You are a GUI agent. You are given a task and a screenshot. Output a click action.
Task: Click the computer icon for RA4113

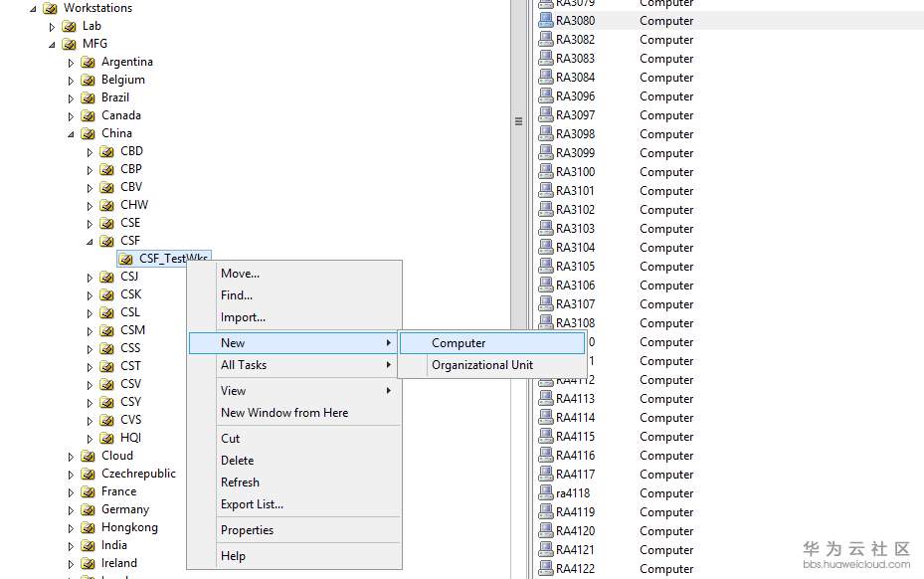(x=546, y=398)
